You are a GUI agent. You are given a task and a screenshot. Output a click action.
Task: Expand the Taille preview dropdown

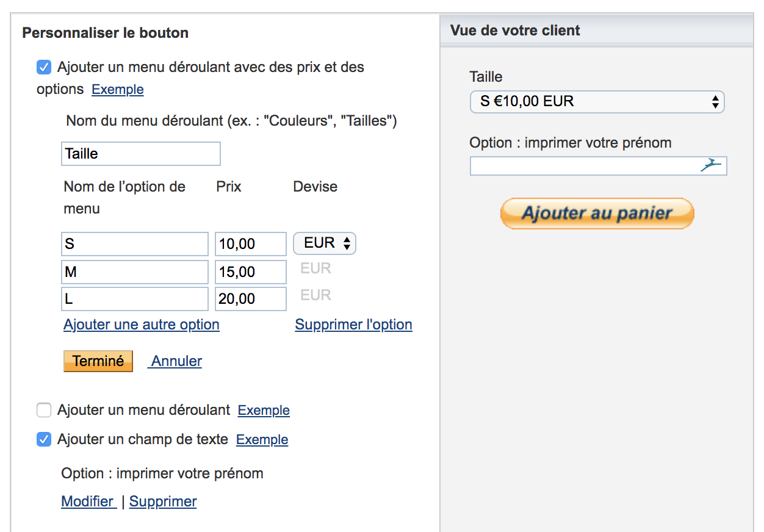click(597, 101)
